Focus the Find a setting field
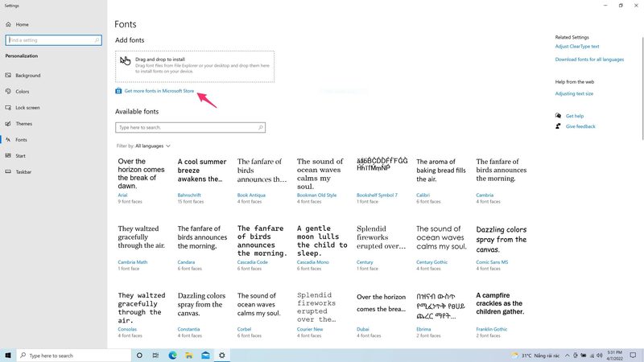Viewport: 644px width, 362px height. 54,40
